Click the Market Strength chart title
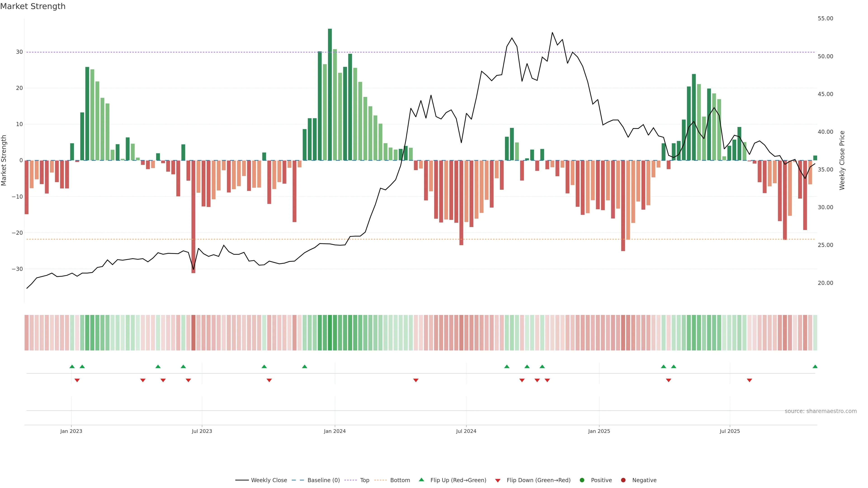This screenshot has width=868, height=488. [33, 6]
